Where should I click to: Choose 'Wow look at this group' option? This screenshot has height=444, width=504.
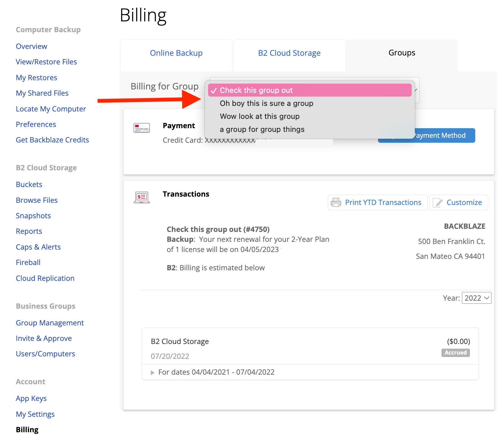click(x=310, y=116)
